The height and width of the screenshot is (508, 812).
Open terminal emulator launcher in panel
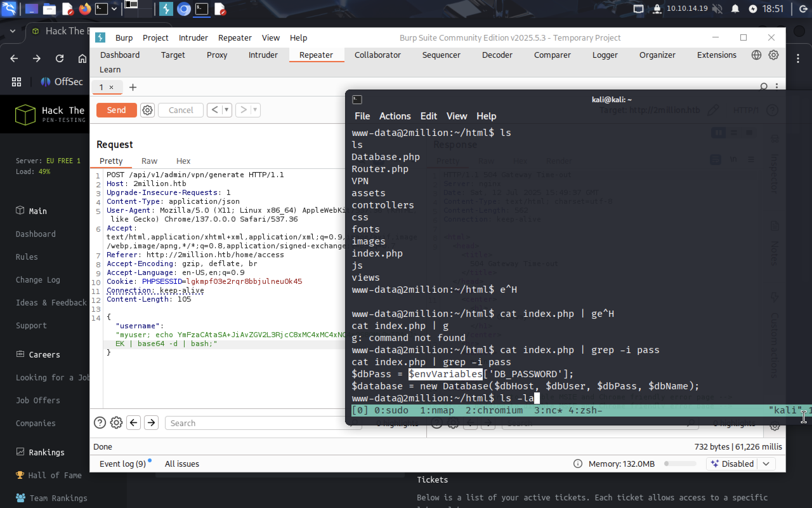[101, 9]
